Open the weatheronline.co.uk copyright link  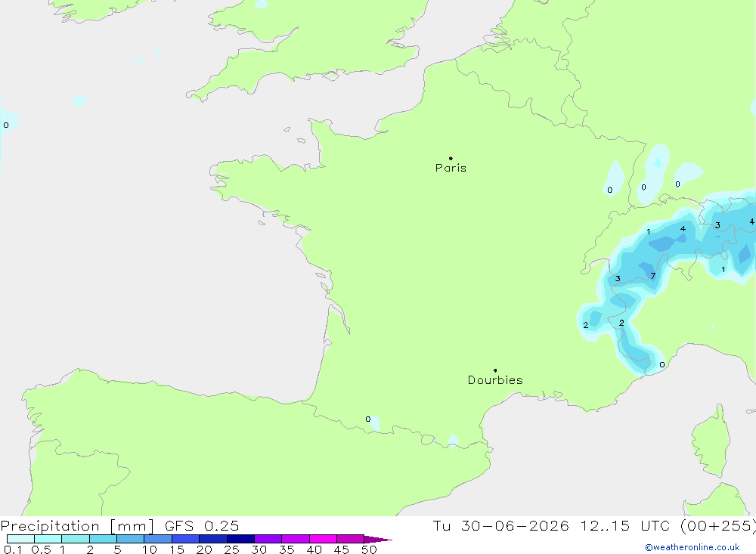click(x=692, y=547)
